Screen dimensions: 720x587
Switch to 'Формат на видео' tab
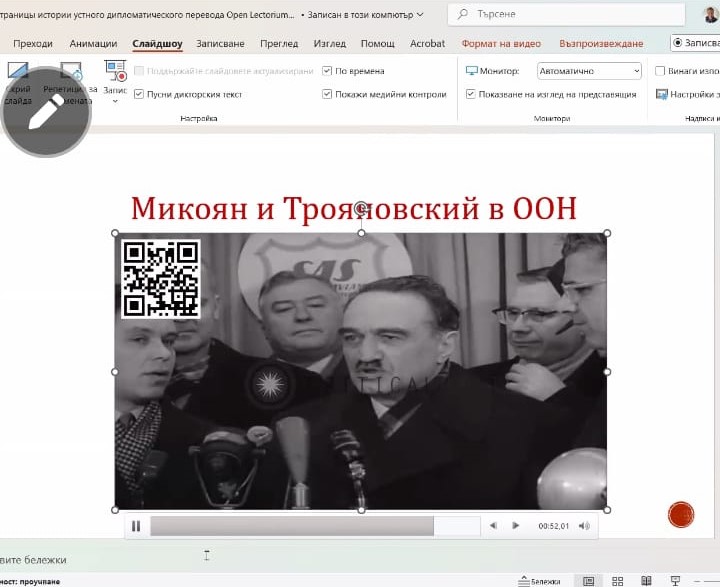(x=501, y=44)
